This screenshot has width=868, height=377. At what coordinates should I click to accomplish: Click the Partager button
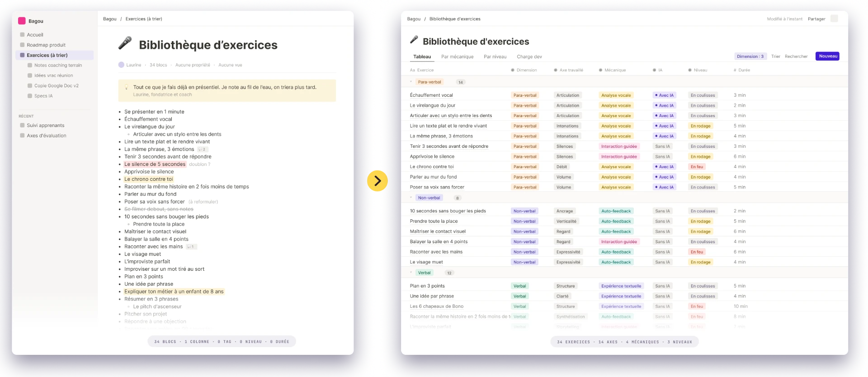(816, 19)
